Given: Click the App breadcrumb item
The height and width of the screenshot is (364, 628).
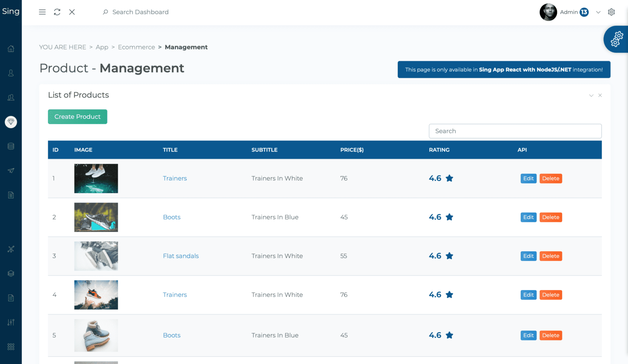Looking at the screenshot, I should (102, 47).
